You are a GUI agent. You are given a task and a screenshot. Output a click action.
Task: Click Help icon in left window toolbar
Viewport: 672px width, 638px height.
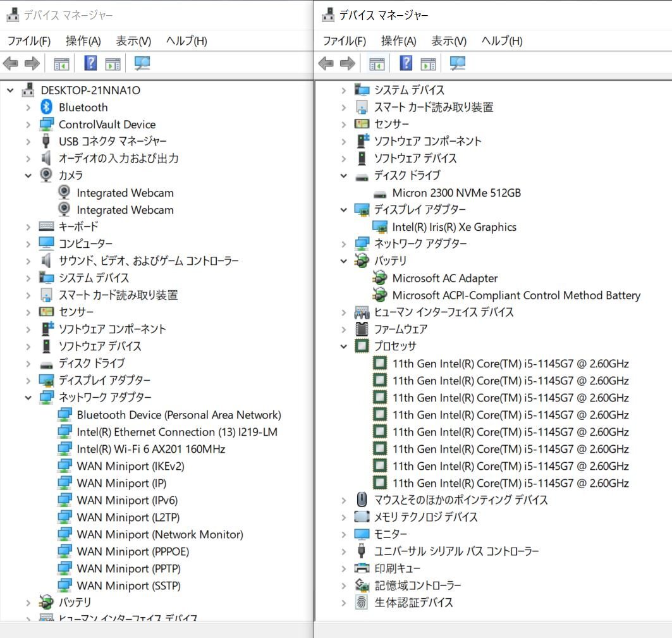(x=90, y=63)
